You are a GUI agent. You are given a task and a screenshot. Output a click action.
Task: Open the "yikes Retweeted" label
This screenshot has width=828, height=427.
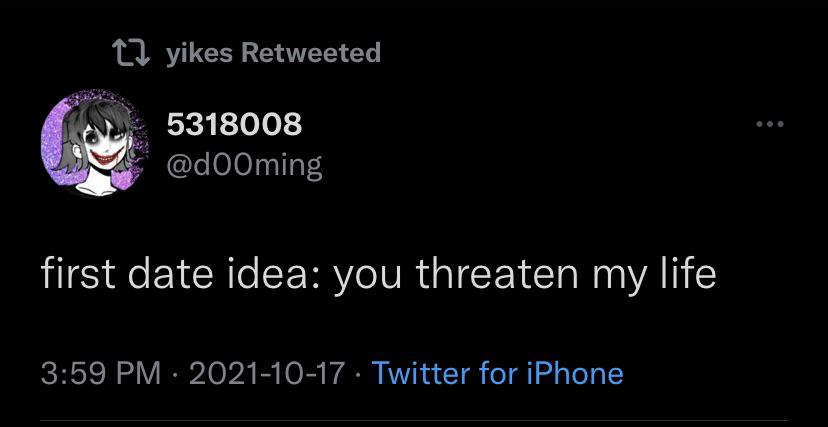pyautogui.click(x=270, y=52)
